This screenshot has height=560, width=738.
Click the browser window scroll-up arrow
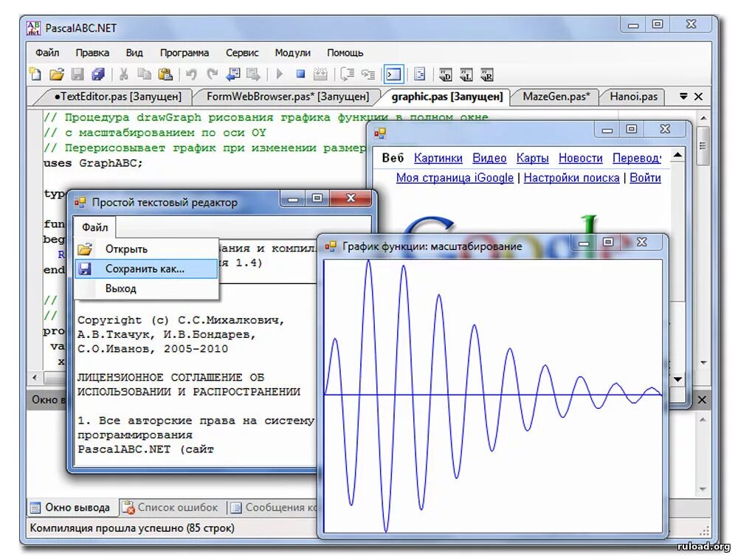(677, 155)
